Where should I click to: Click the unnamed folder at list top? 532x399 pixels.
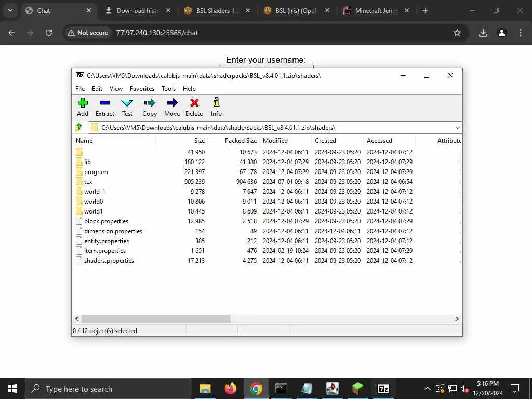pos(79,152)
